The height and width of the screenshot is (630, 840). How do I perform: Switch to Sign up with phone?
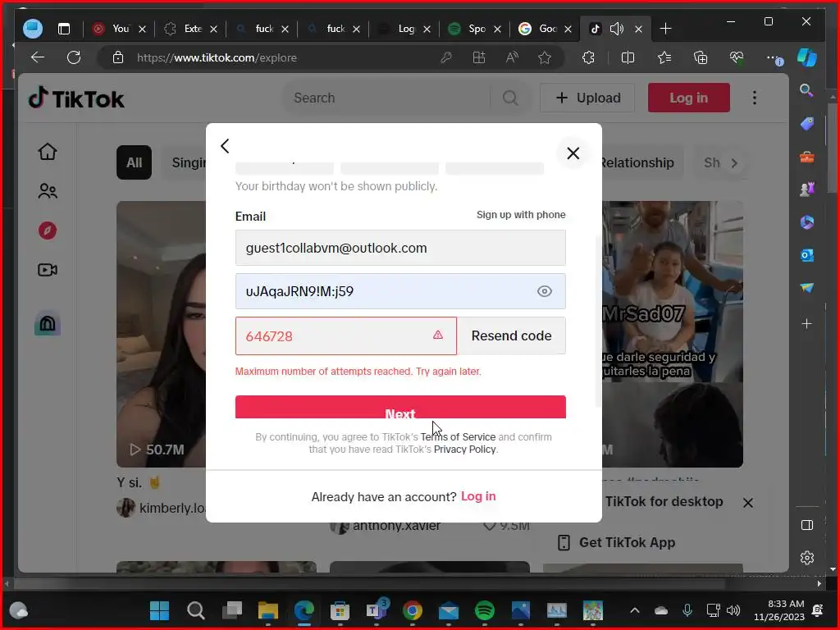(521, 215)
